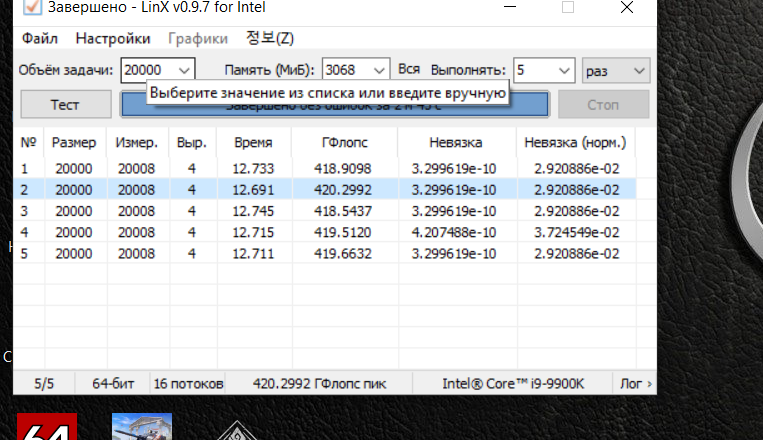
Task: Click the ГФлопс column header
Action: point(345,143)
